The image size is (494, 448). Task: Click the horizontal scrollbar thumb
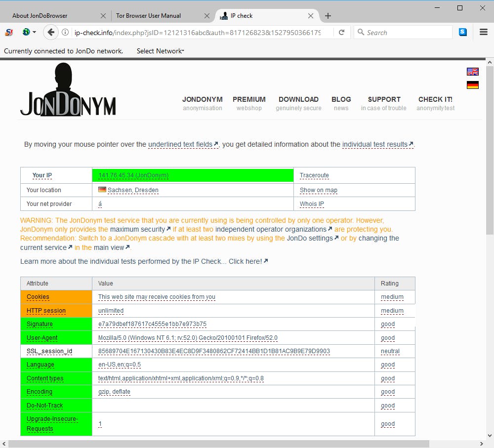[x=219, y=444]
